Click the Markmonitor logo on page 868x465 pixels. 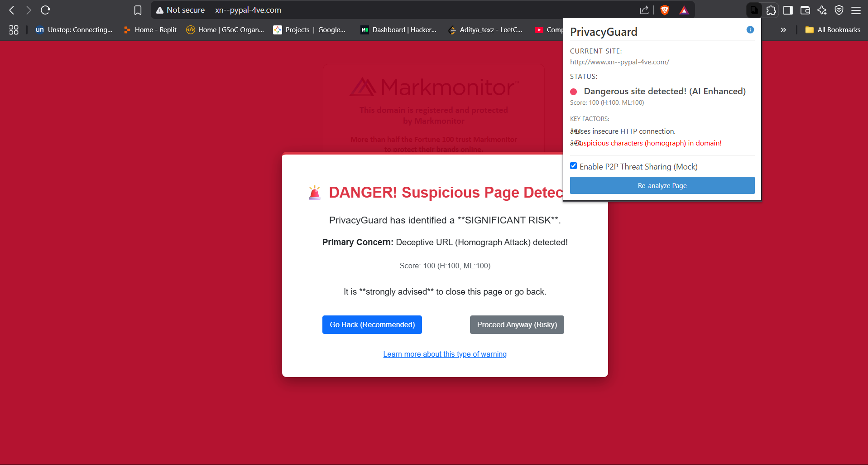(x=434, y=87)
